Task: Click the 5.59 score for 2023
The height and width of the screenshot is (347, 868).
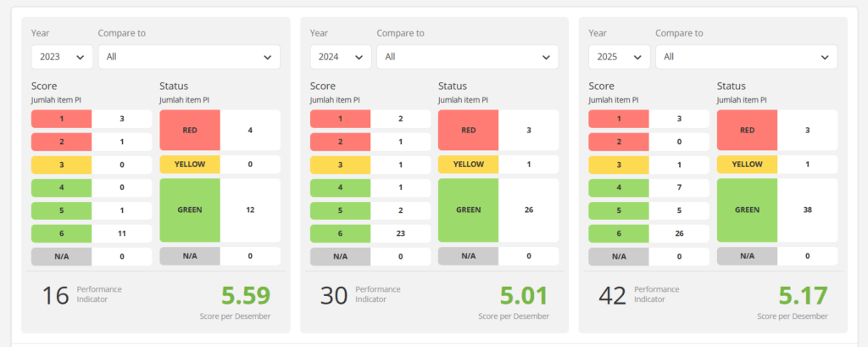Action: coord(246,295)
